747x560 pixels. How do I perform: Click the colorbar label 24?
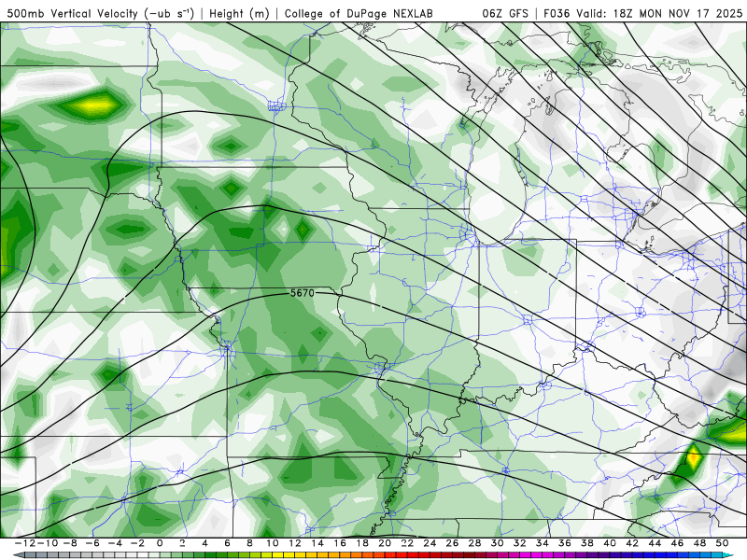430,543
